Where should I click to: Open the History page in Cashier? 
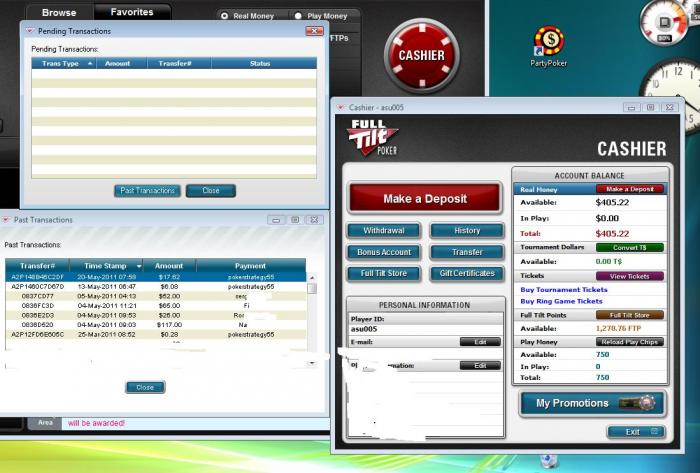pyautogui.click(x=467, y=231)
